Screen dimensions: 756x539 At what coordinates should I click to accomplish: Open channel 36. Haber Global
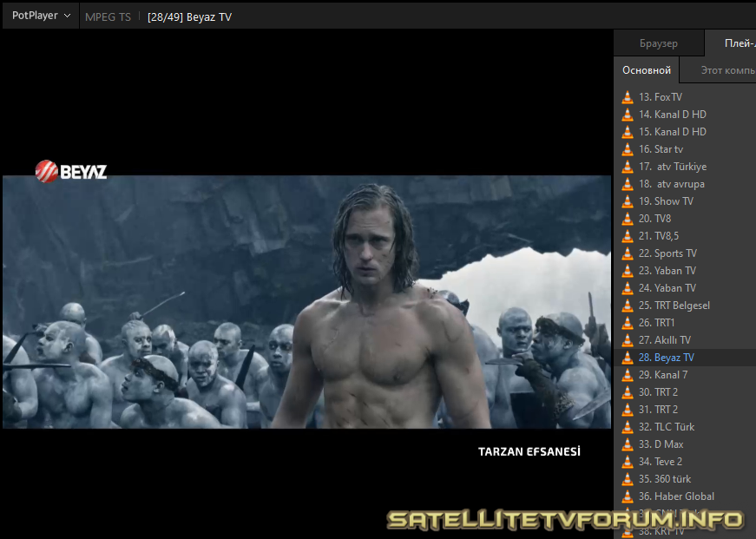tap(685, 496)
